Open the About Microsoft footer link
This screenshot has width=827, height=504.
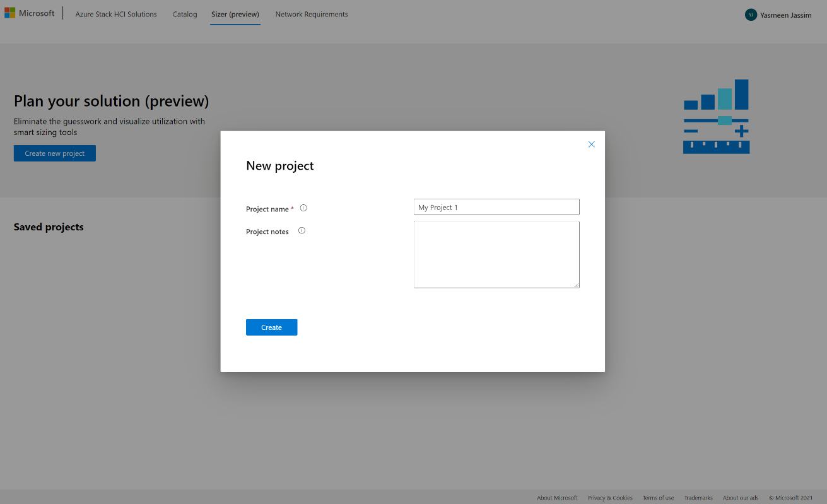tap(557, 498)
